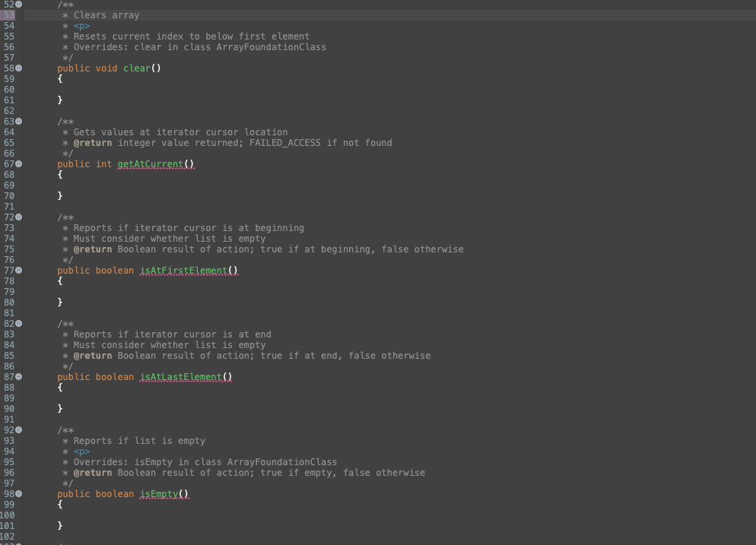
Task: Click 'Reports if iterator cursor is at end'
Action: [172, 334]
